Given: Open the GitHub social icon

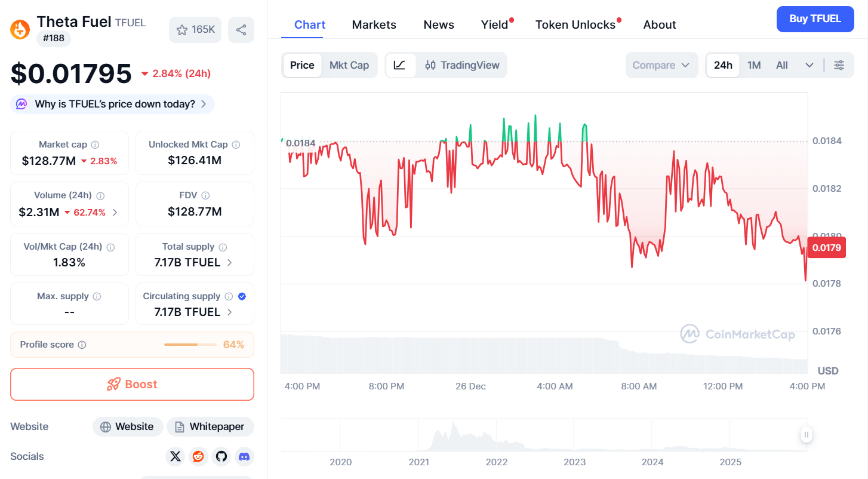Looking at the screenshot, I should click(x=221, y=456).
